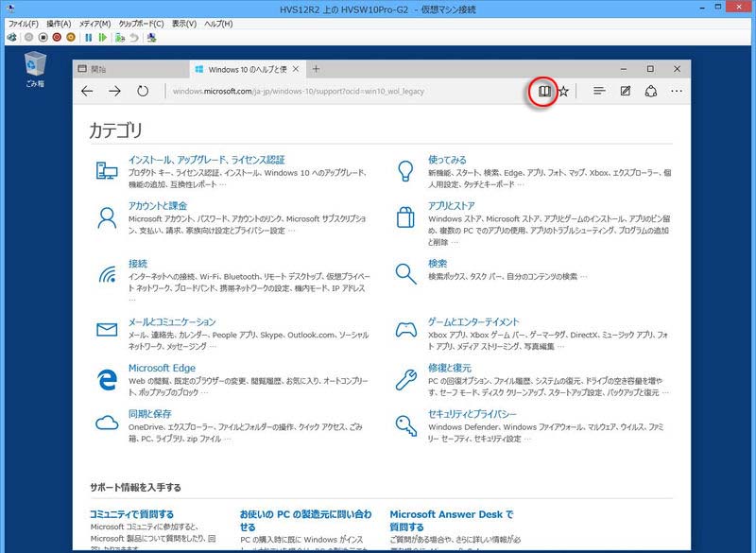Click the Edge 'e' logo icon
Screen dimensions: 756x553
tap(107, 379)
